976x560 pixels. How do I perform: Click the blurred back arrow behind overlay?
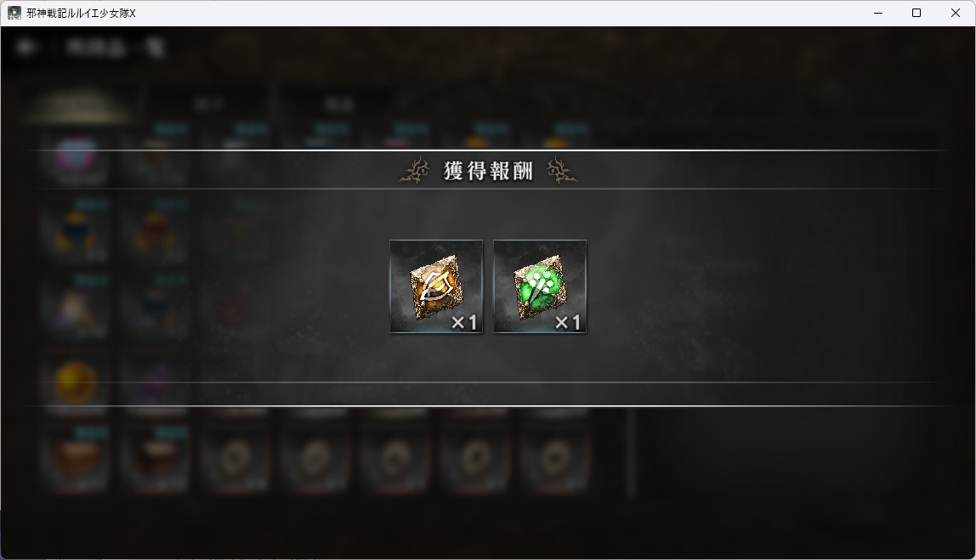coord(26,48)
